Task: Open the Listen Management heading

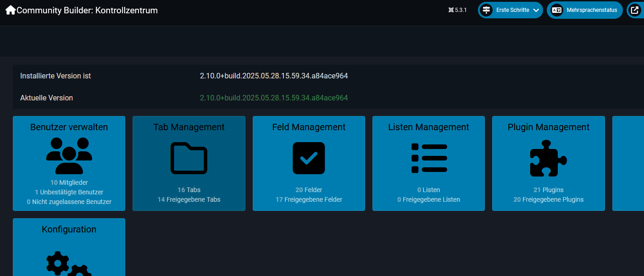Action: point(429,127)
